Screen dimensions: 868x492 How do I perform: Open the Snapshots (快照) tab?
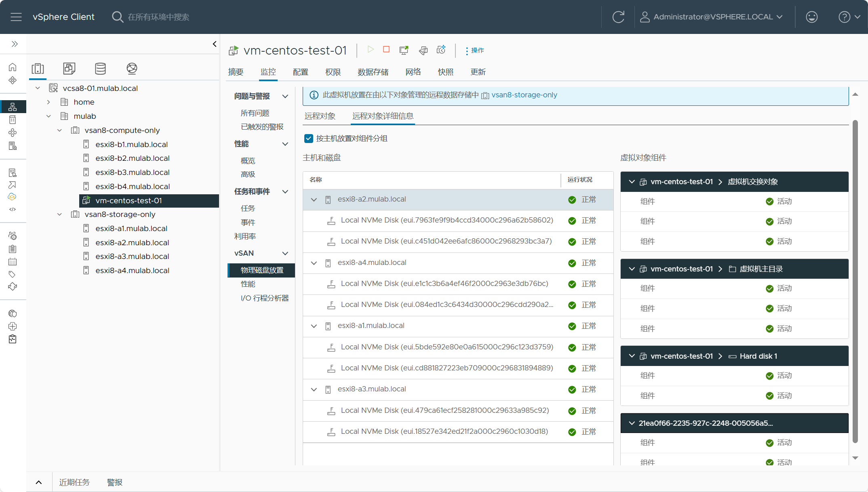(x=446, y=72)
